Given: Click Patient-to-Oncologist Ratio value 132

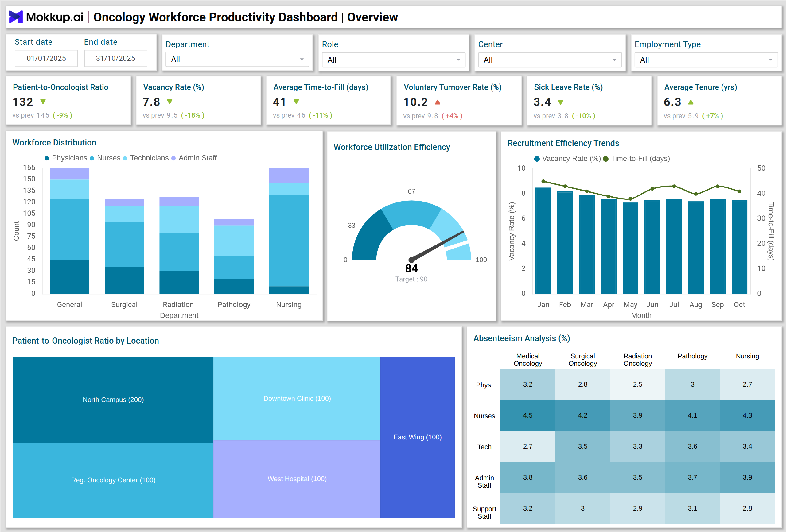Looking at the screenshot, I should pyautogui.click(x=23, y=102).
